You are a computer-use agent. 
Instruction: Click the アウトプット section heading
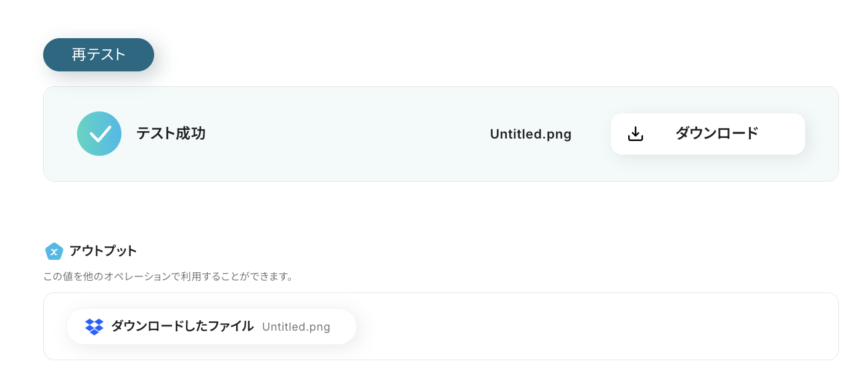[x=103, y=251]
